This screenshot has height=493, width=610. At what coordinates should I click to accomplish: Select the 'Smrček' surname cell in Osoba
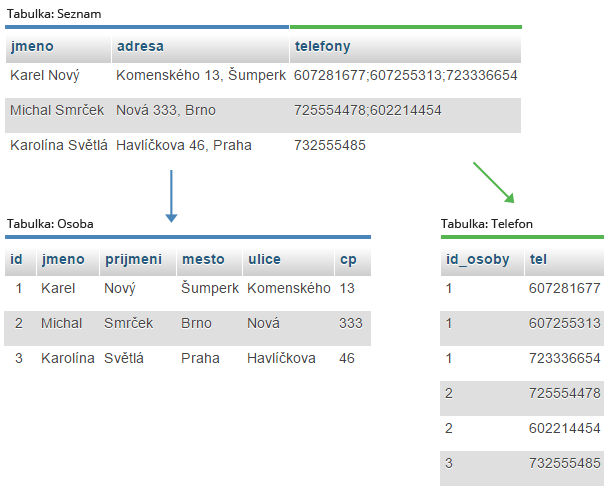pos(126,323)
